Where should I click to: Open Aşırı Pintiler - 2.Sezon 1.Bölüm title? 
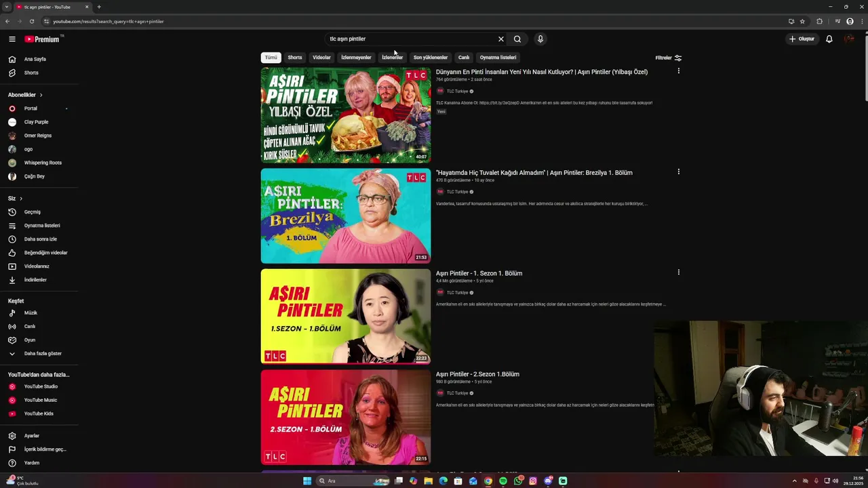(477, 374)
